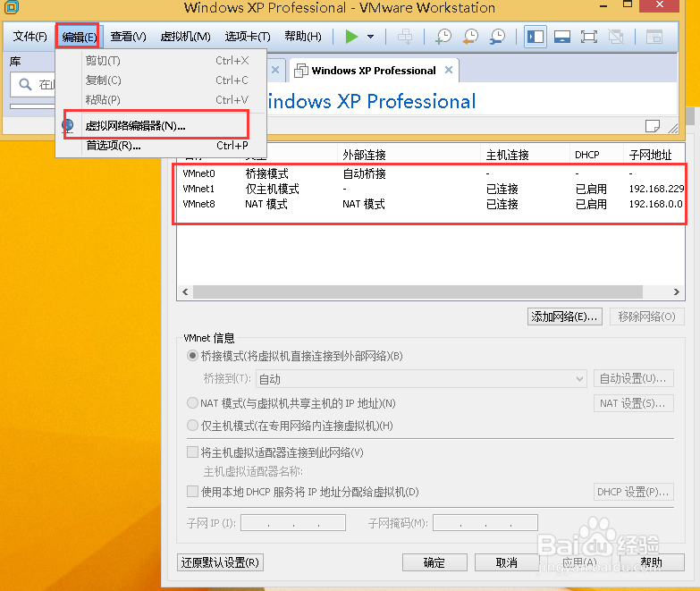This screenshot has width=700, height=591.
Task: Click the 添加网络(E)... button
Action: [x=564, y=317]
